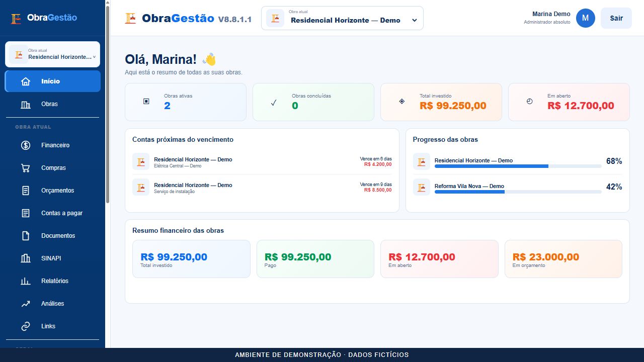Click the 68% progress value
Image resolution: width=644 pixels, height=362 pixels.
coord(614,161)
